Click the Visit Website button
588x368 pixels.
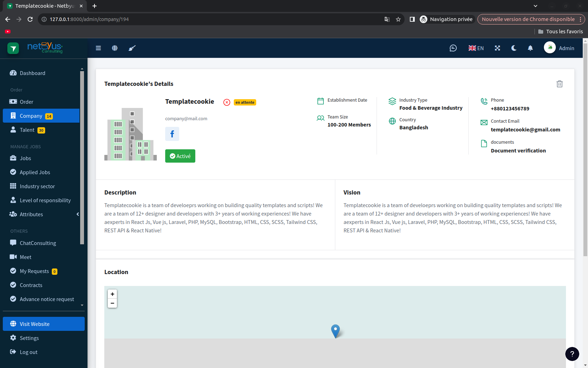(x=44, y=324)
